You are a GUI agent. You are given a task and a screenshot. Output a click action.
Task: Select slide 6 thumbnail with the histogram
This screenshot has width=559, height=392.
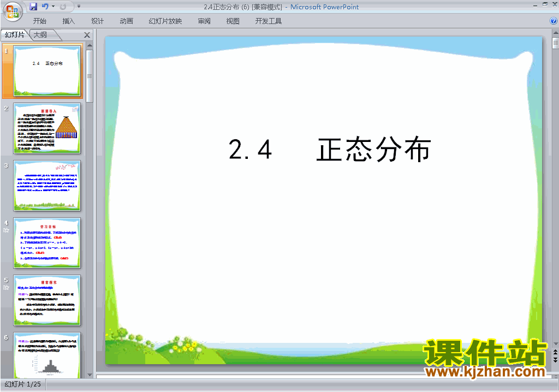[47, 355]
